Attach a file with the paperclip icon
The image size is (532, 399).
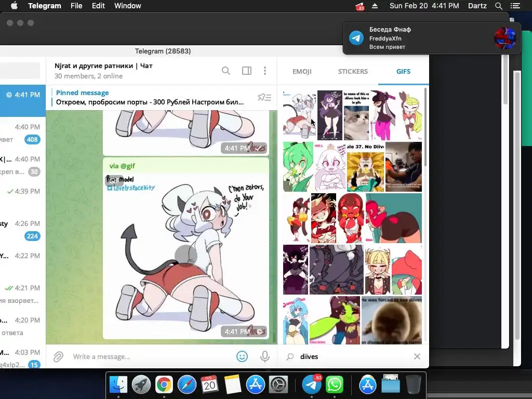coord(58,356)
